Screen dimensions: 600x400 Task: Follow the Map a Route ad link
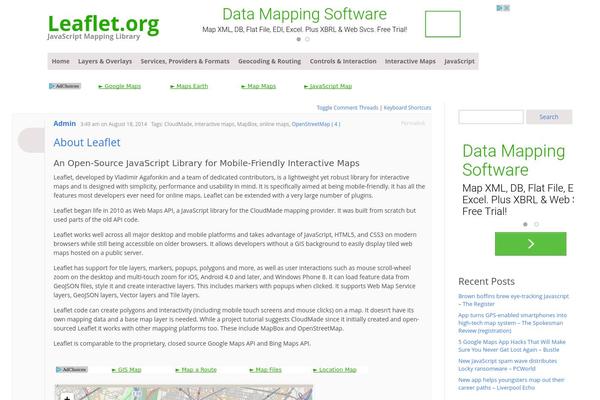tap(196, 370)
